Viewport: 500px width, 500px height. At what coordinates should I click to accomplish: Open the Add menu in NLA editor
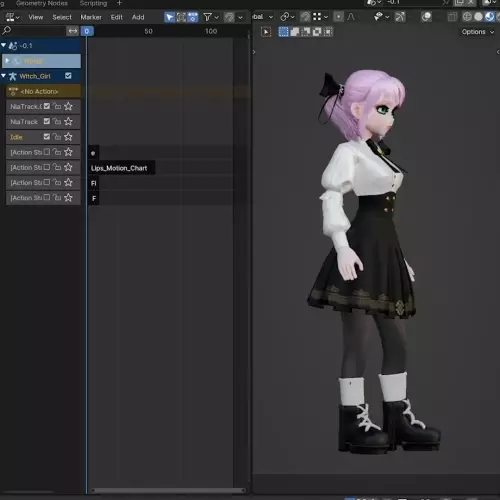click(138, 17)
